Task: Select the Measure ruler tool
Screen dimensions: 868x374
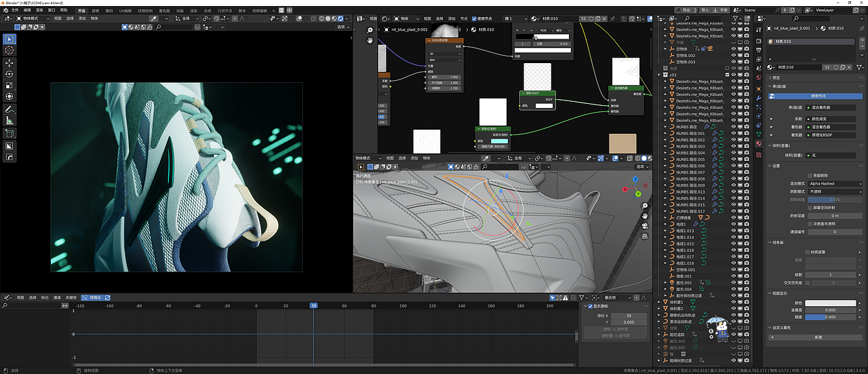Action: 9,121
